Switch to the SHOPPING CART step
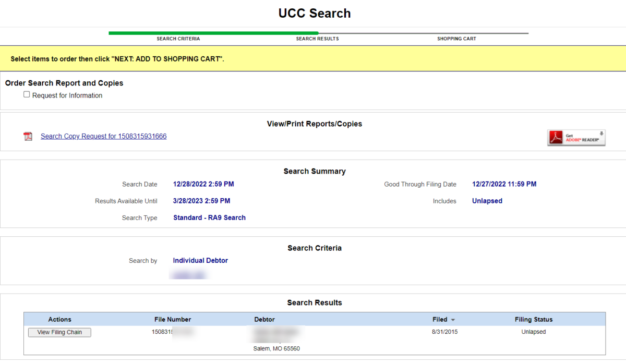This screenshot has width=626, height=364. click(x=456, y=38)
